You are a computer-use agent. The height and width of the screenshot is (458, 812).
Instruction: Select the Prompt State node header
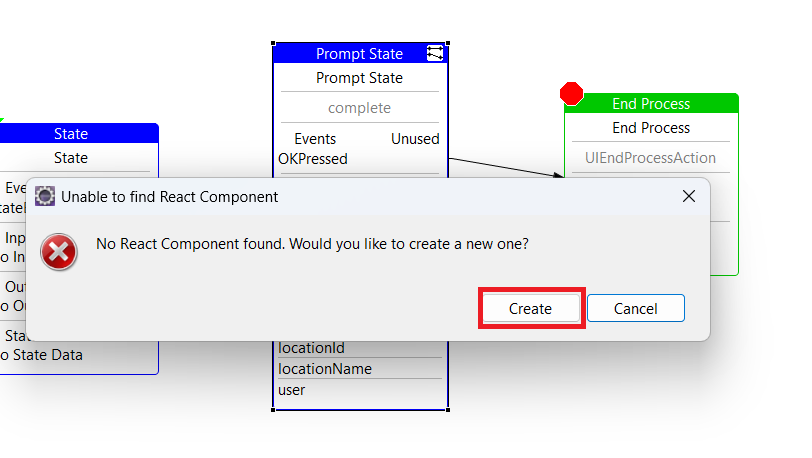[x=359, y=53]
